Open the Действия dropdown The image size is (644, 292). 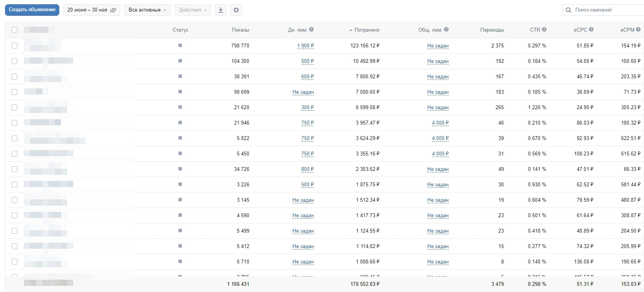pos(193,10)
